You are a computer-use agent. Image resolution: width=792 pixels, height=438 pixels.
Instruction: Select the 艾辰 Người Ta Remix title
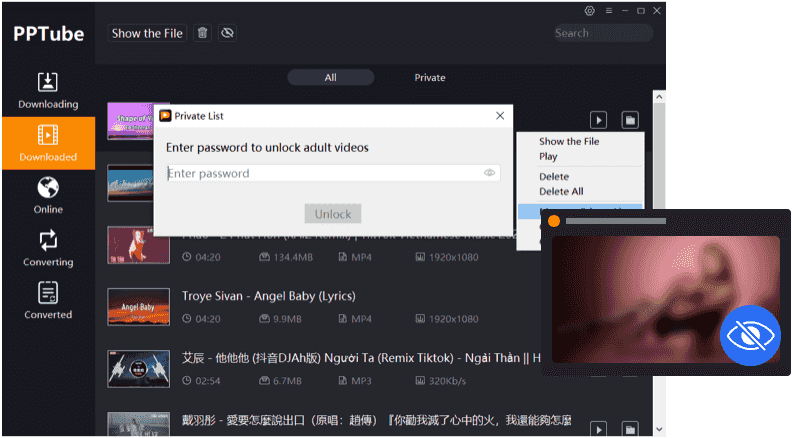click(x=361, y=358)
